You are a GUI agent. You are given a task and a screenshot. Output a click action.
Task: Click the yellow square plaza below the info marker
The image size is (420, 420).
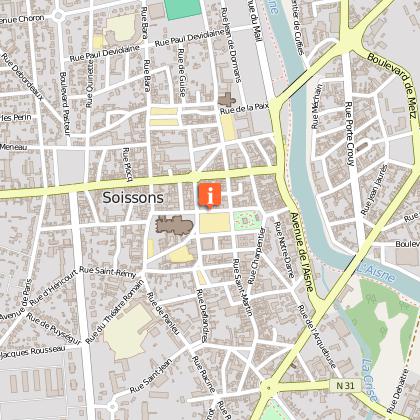(215, 222)
